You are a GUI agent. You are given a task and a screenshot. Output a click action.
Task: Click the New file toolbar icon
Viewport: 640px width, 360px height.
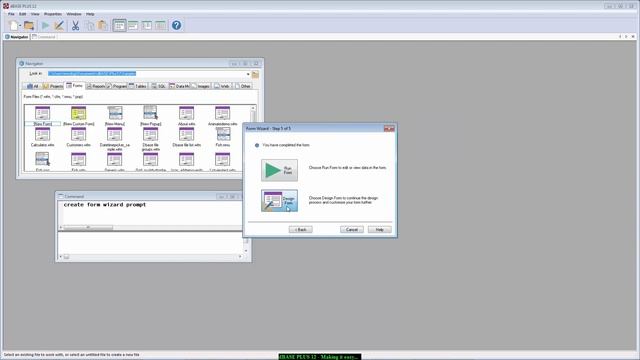13,25
